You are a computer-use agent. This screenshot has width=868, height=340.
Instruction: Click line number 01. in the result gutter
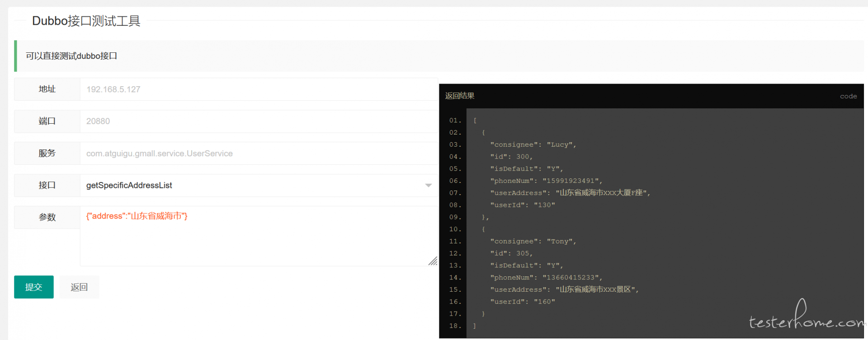tap(455, 121)
